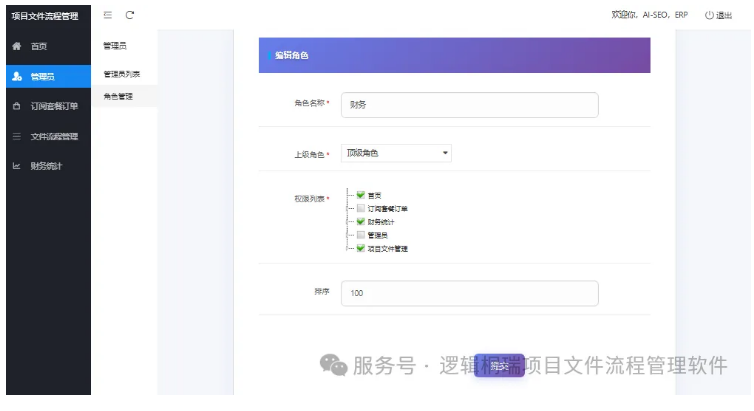Click the 角色名称 field containing 财务
754x411 pixels.
[x=470, y=105]
